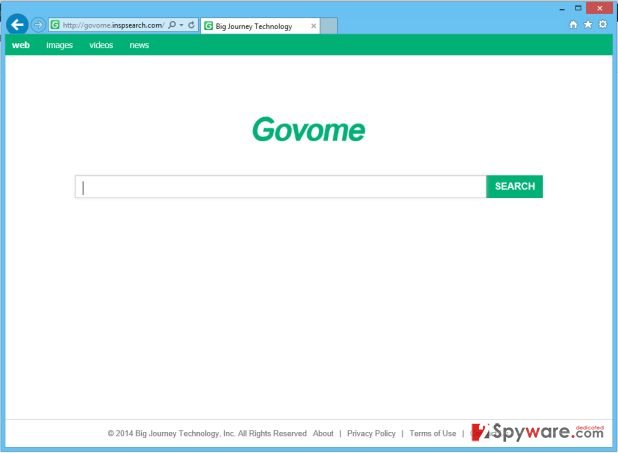This screenshot has width=618, height=453.
Task: Maximize the browser window
Action: pos(578,8)
